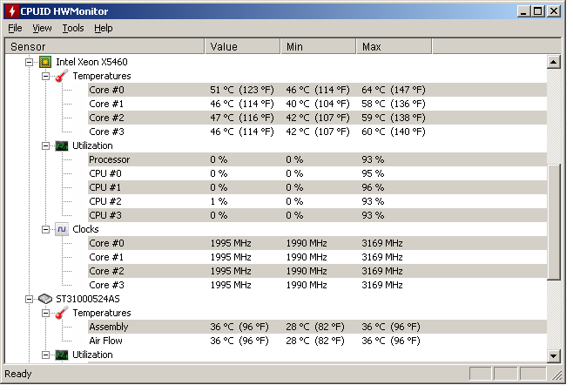This screenshot has height=392, width=573.
Task: Click the Max column header
Action: [x=394, y=46]
